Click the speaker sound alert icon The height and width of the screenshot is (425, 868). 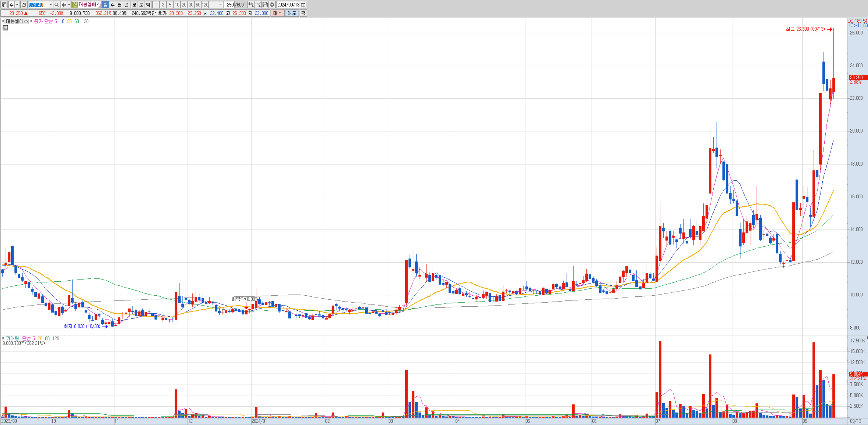[64, 5]
